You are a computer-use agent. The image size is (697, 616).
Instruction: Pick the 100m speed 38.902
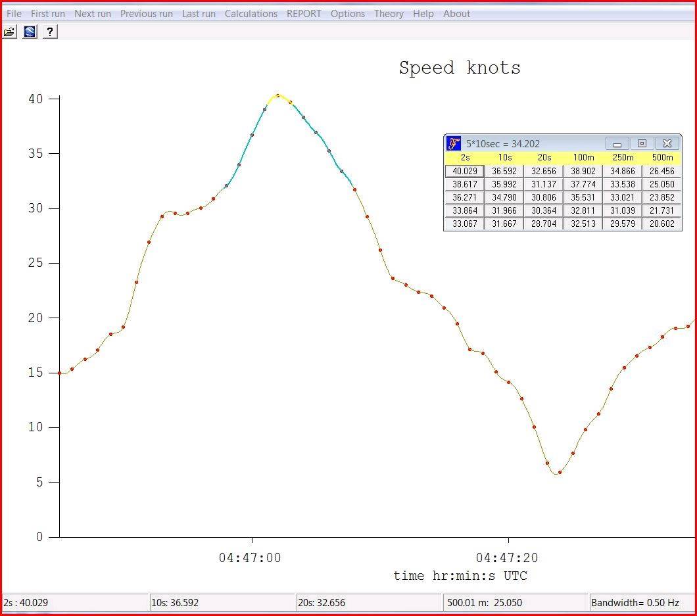[x=583, y=171]
